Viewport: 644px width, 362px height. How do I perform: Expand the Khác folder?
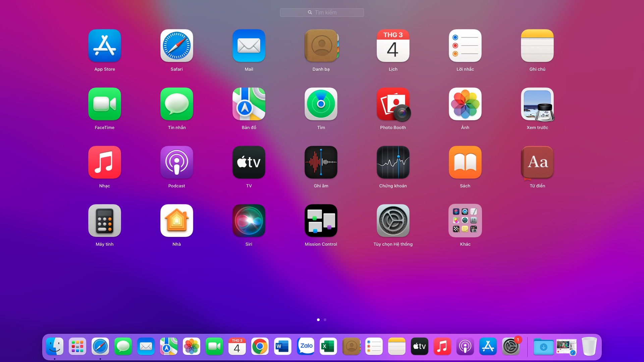(x=465, y=221)
